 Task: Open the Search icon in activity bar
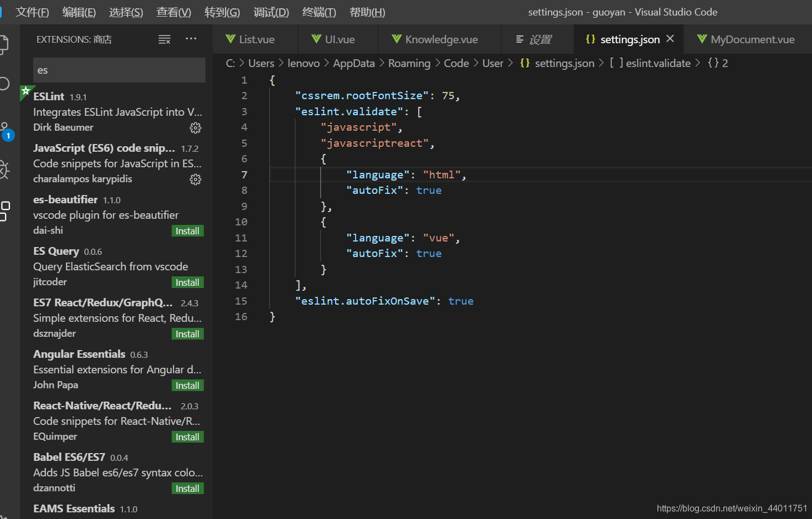(4, 84)
